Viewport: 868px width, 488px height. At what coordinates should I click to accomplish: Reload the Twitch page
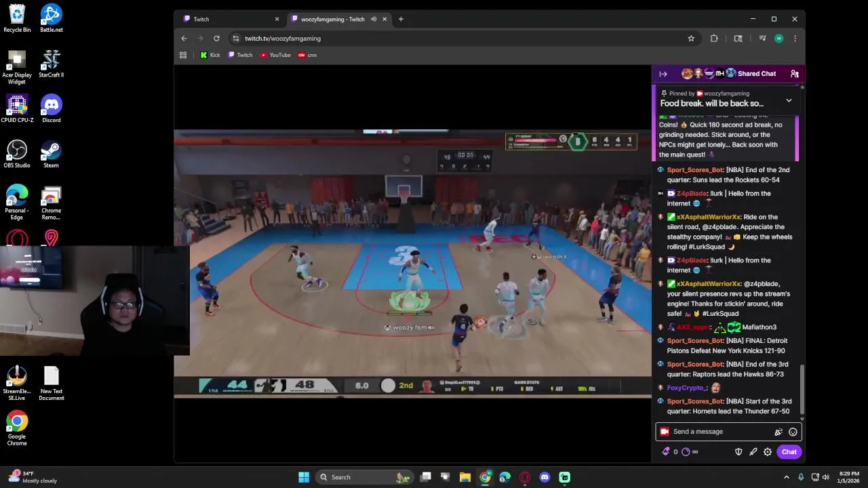point(216,39)
